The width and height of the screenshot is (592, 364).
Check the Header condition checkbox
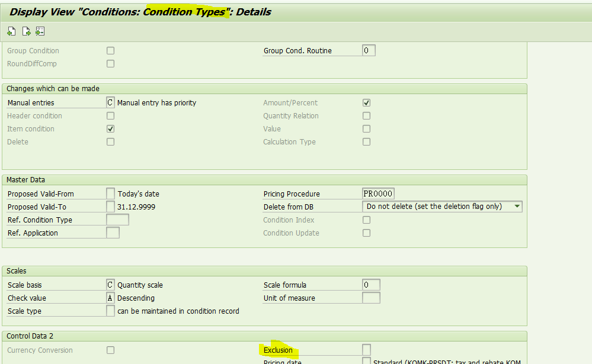110,115
